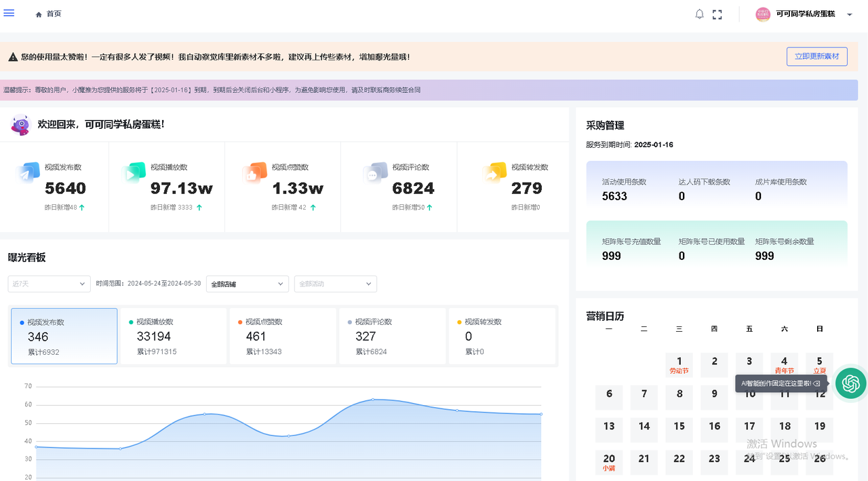Click the 视频转发数 yellow share icon
868x481 pixels.
coord(494,173)
